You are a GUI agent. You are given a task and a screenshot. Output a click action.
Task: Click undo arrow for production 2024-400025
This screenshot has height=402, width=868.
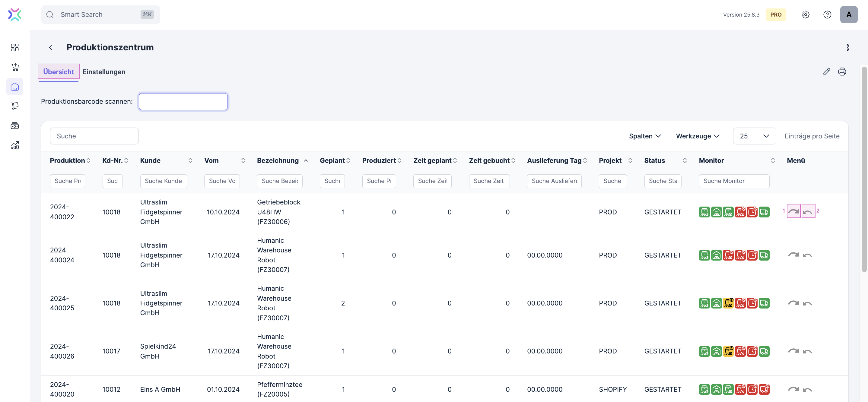coord(807,303)
